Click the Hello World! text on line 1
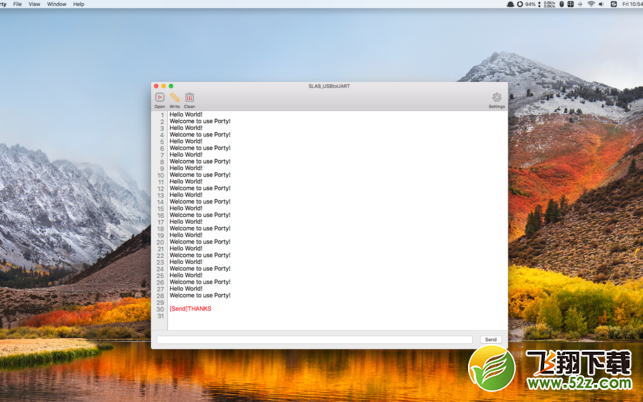This screenshot has width=643, height=402. point(186,114)
